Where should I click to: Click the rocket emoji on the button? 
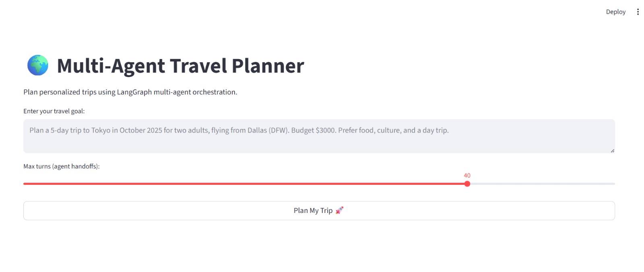(x=339, y=210)
